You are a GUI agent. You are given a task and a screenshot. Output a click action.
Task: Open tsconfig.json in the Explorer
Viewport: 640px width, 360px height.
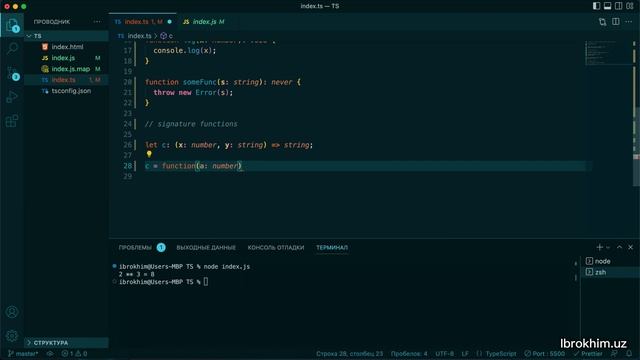(x=67, y=91)
